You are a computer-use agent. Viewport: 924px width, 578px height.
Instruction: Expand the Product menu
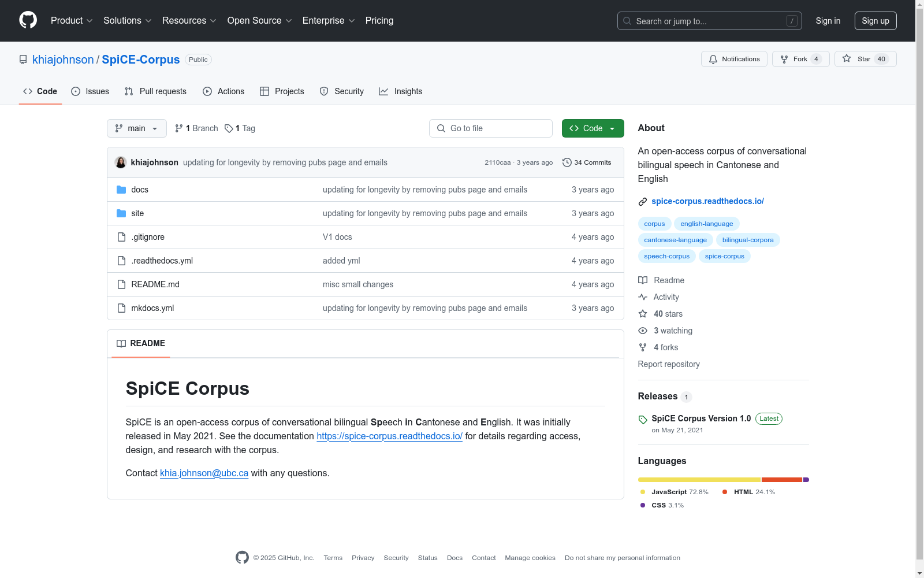(x=72, y=21)
